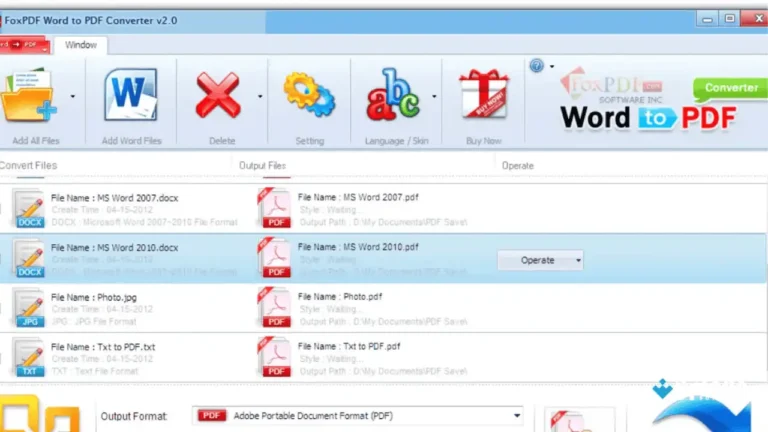Select 'File Name : Txt to PDF.txt' text
Screen dimensions: 768x432
(103, 347)
